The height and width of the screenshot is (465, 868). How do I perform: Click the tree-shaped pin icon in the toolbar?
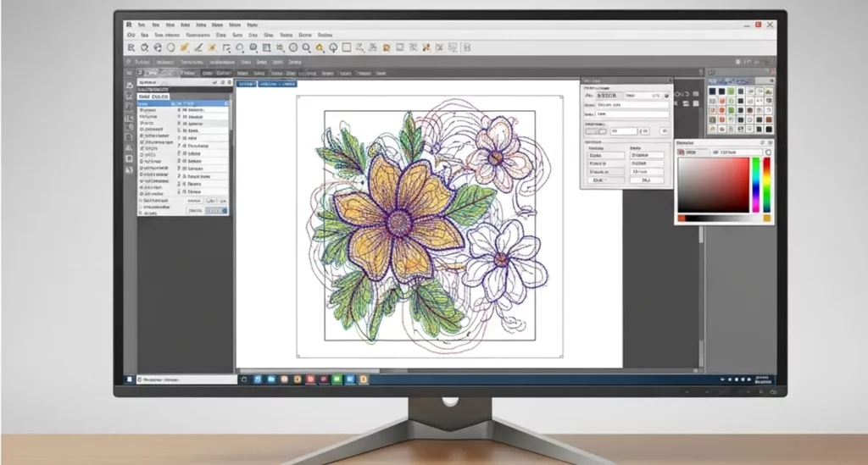point(333,47)
